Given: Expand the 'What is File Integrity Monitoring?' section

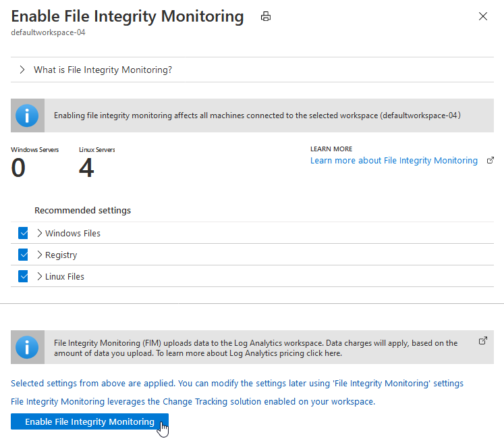Looking at the screenshot, I should [22, 70].
